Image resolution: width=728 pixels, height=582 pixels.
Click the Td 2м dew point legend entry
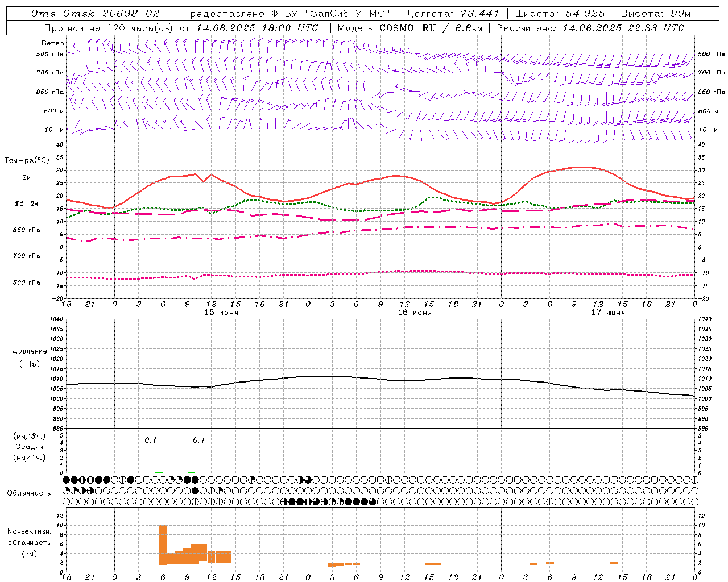[26, 203]
